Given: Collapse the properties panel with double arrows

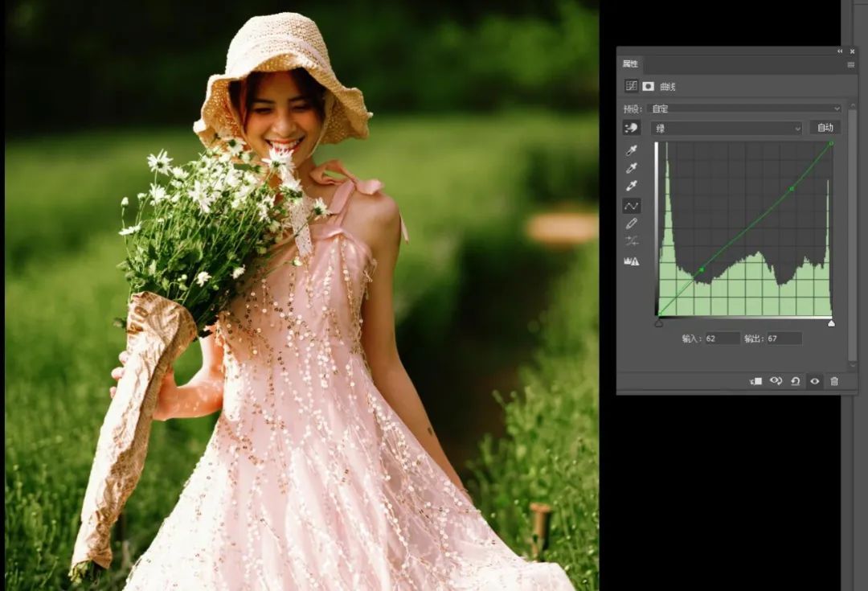Looking at the screenshot, I should (x=840, y=51).
